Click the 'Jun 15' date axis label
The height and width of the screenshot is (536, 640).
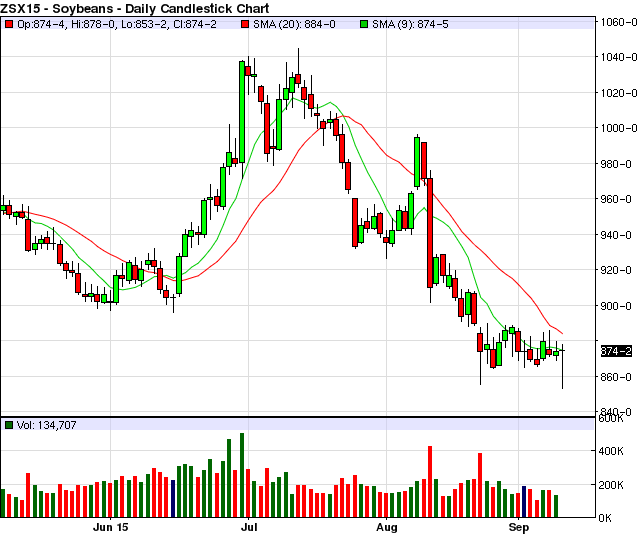point(111,527)
